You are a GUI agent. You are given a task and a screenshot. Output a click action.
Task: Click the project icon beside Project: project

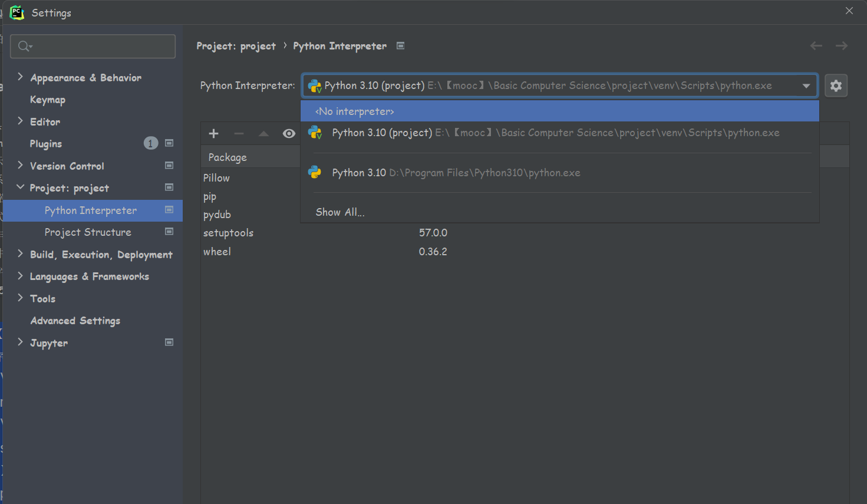[169, 187]
